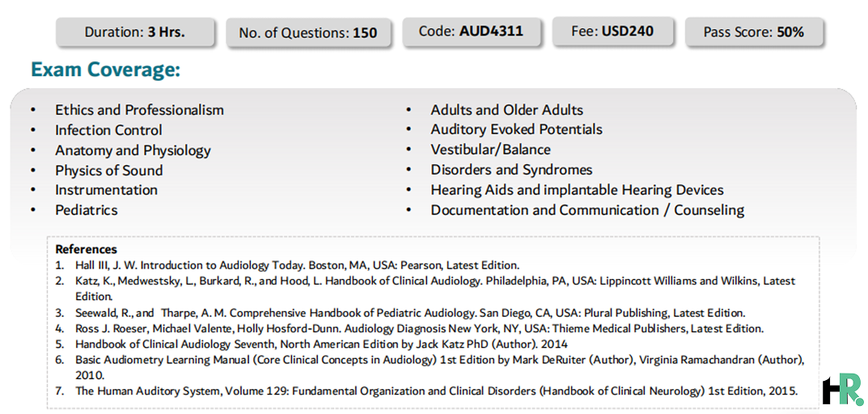Select the Instrumentation topic

(x=106, y=190)
